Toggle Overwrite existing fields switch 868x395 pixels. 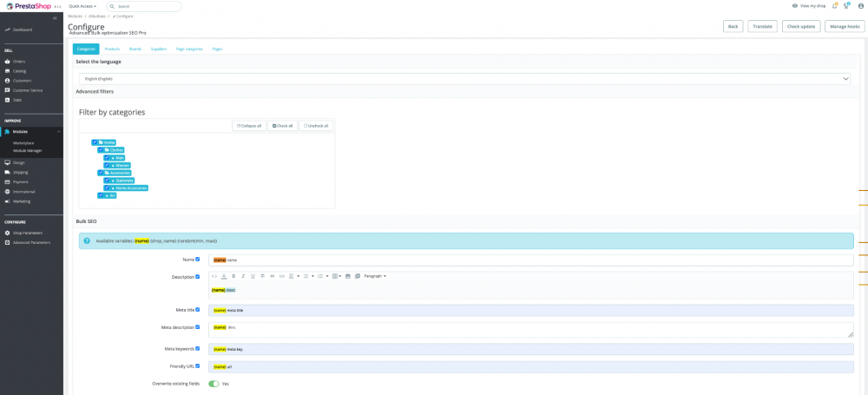pyautogui.click(x=214, y=384)
